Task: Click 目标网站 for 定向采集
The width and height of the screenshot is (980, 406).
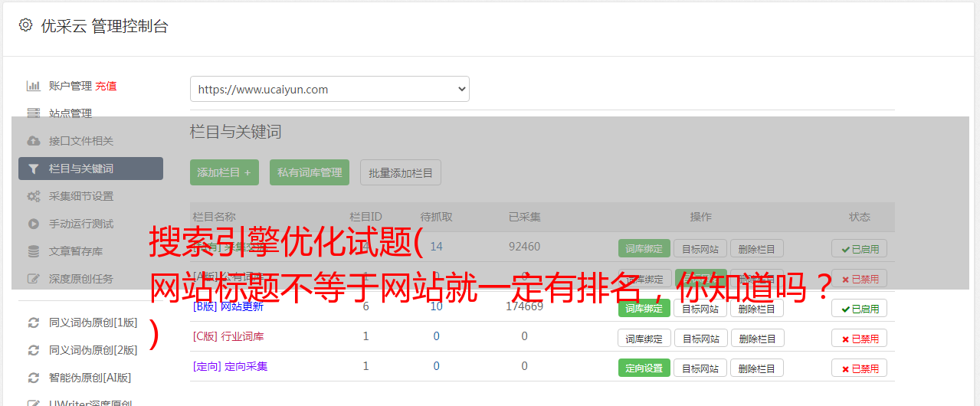Action: click(700, 368)
